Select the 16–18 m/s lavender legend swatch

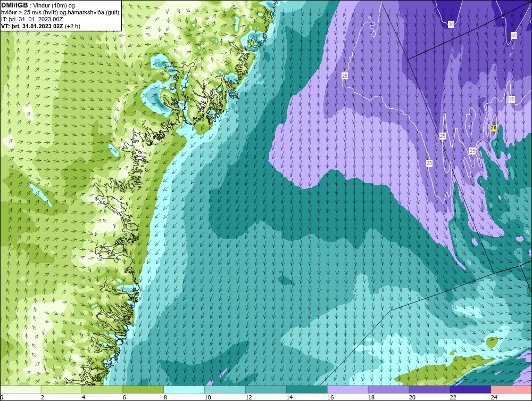pyautogui.click(x=348, y=389)
